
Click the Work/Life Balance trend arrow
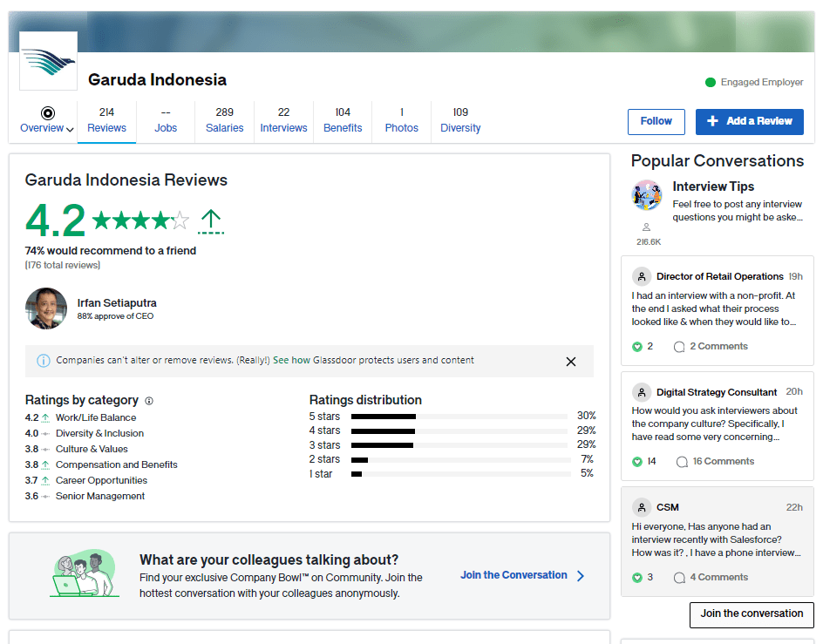[x=45, y=417]
